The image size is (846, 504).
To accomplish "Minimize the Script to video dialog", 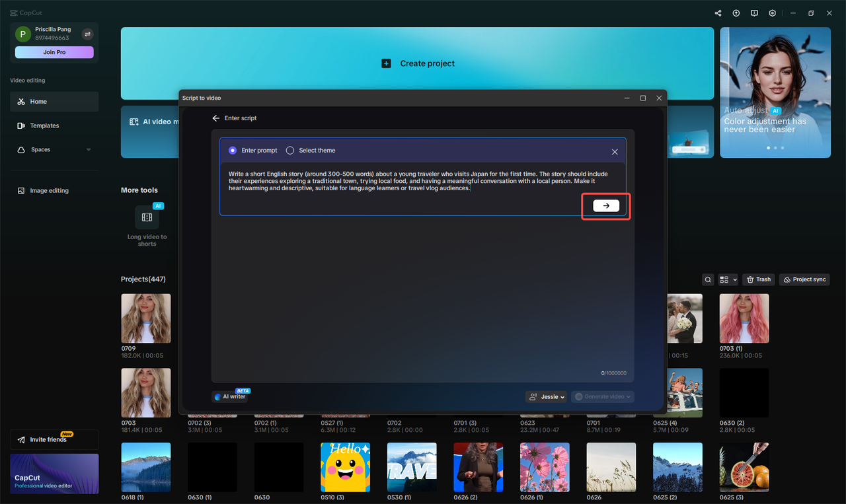I will [627, 98].
